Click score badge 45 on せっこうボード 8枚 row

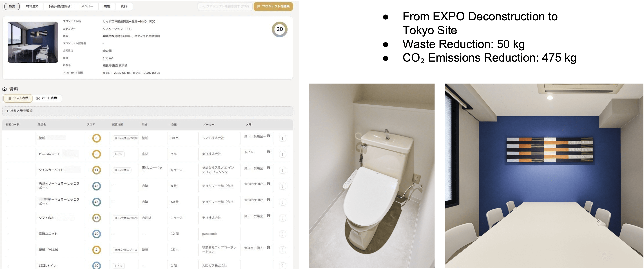(x=97, y=186)
